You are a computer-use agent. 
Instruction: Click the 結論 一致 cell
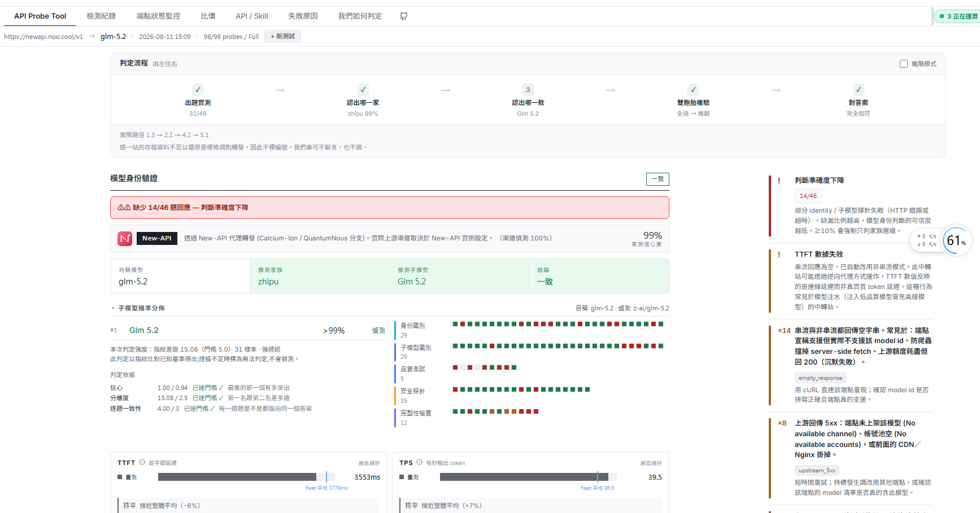click(599, 277)
